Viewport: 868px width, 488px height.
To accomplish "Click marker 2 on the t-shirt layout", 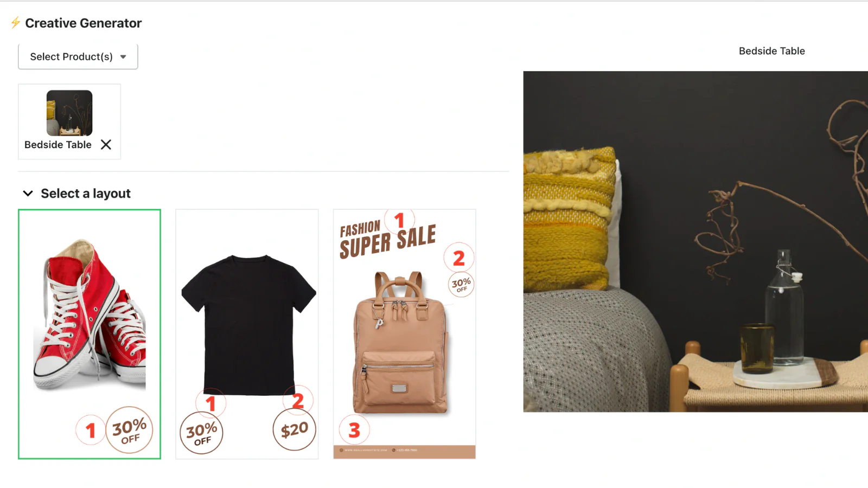I will (298, 400).
